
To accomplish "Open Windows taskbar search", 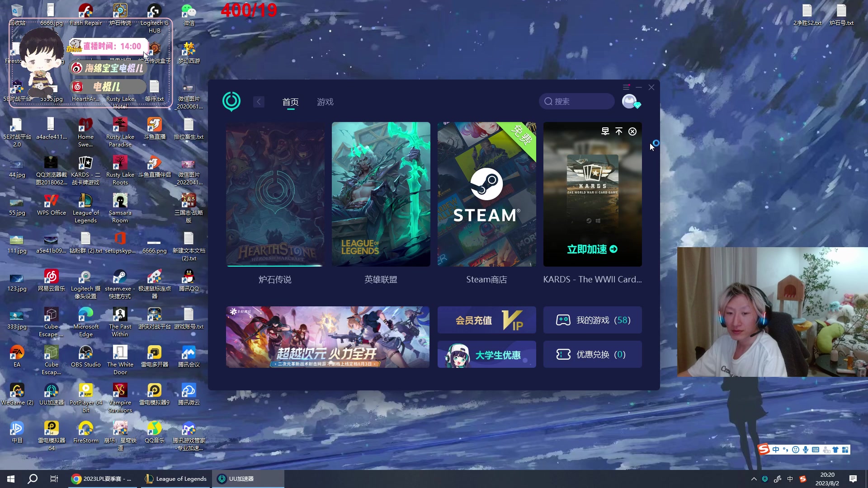I will tap(33, 479).
